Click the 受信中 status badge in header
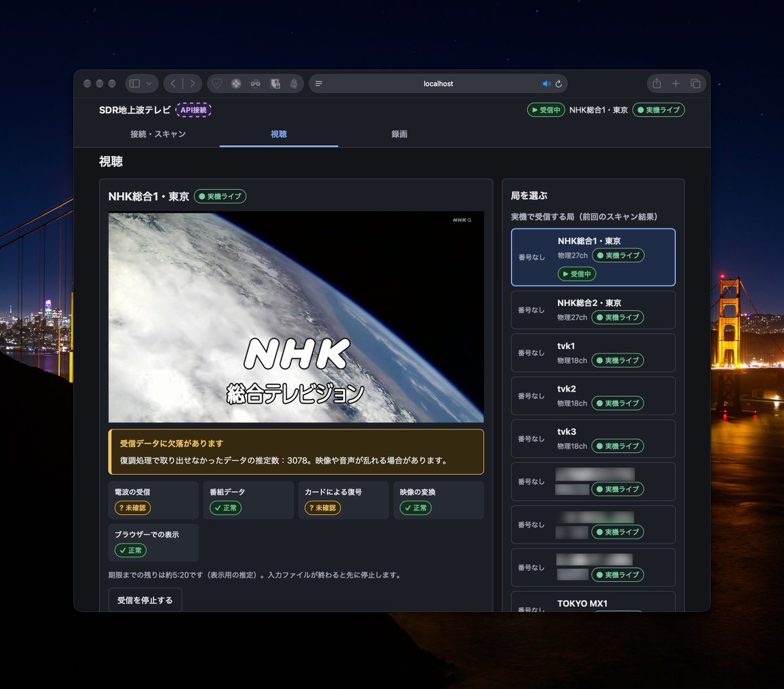 tap(546, 110)
